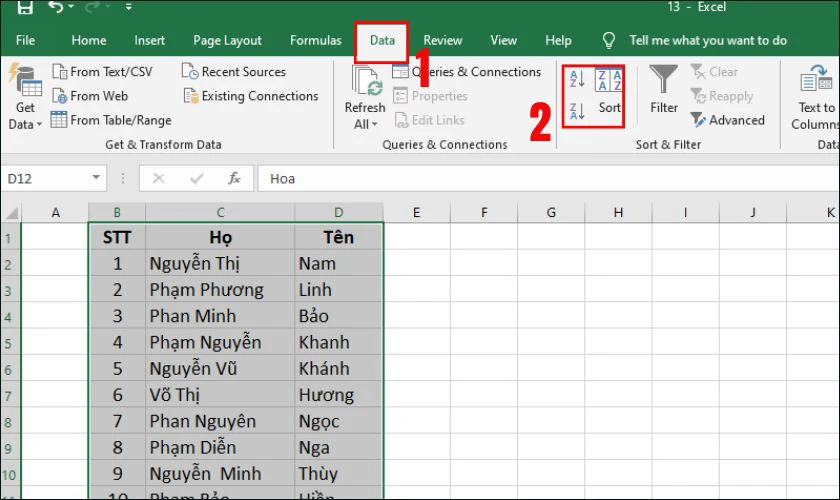Click the Cancel X in formula bar
Image resolution: width=840 pixels, height=500 pixels.
(x=158, y=178)
